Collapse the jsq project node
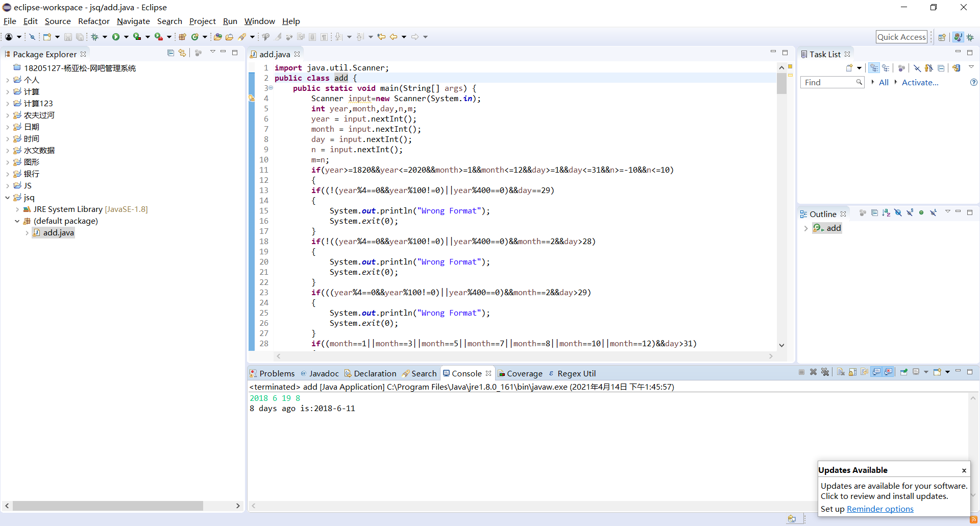 pyautogui.click(x=8, y=198)
